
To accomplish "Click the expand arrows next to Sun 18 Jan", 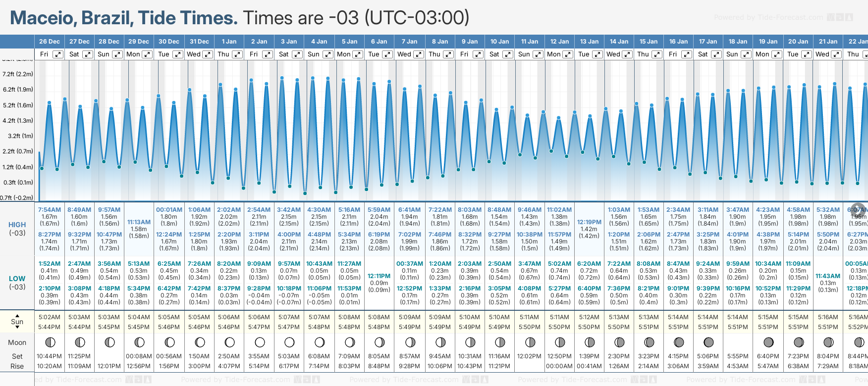I will coord(746,54).
